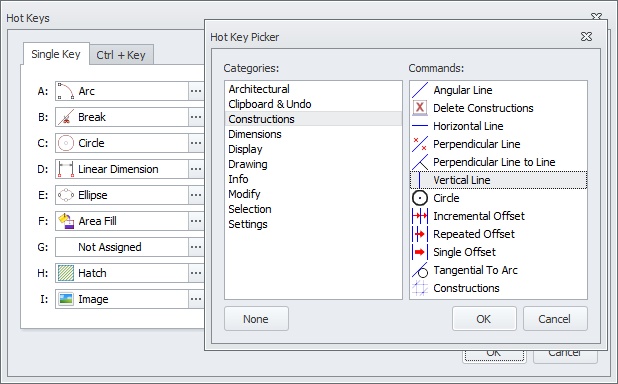The image size is (618, 384).
Task: Open the picker button for key E
Action: point(196,195)
